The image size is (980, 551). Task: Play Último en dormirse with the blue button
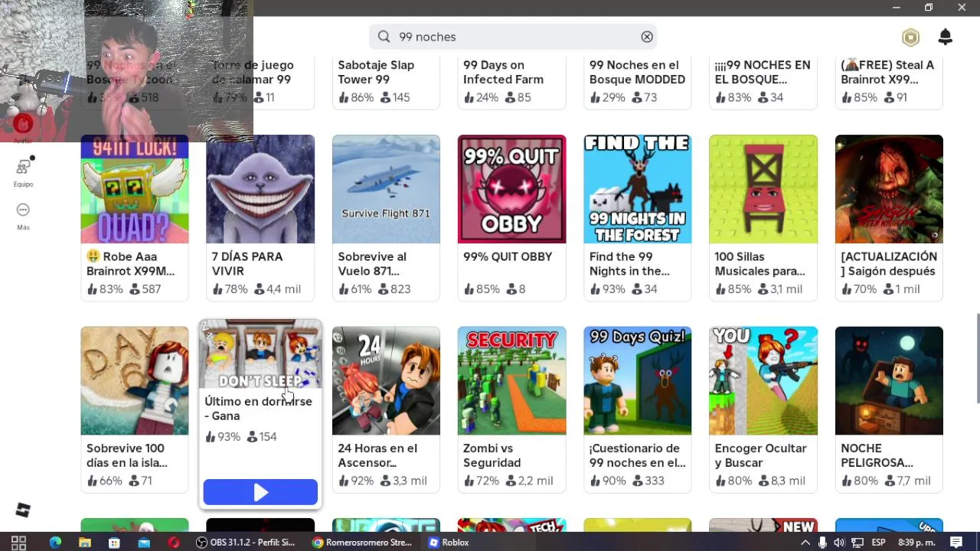click(260, 492)
